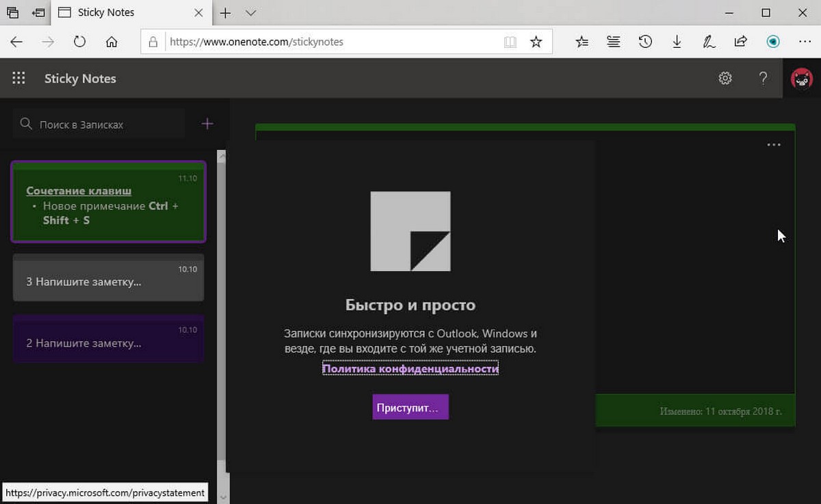Open the help question mark

coord(763,78)
